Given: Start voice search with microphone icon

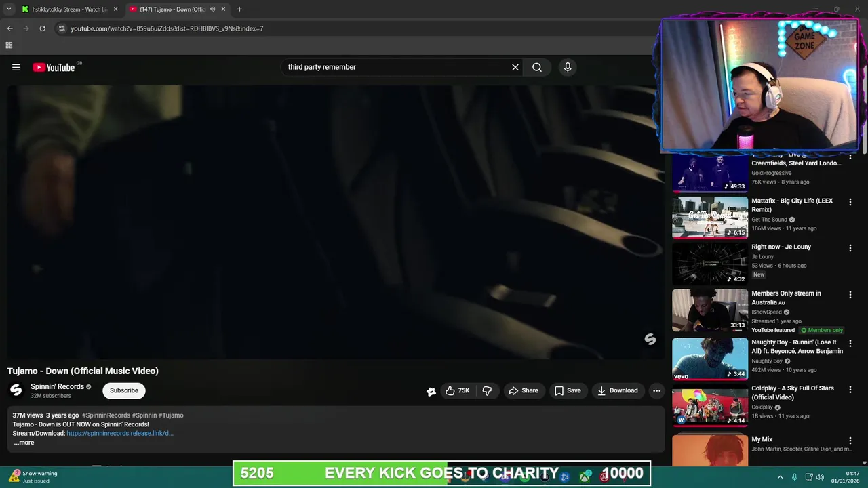Looking at the screenshot, I should [568, 67].
